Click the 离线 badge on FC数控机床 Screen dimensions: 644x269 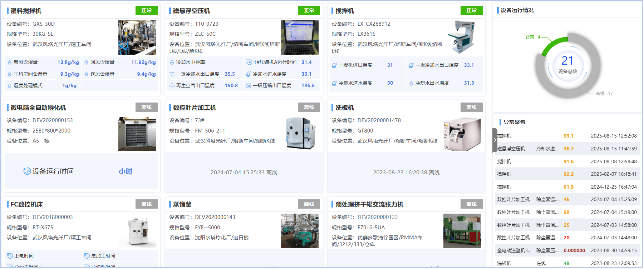[x=147, y=204]
